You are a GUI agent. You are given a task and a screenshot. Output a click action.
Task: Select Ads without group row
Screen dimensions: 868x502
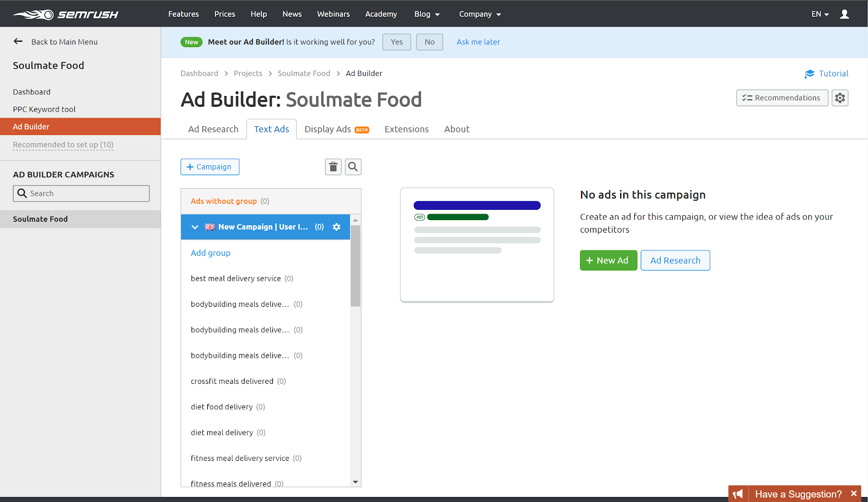click(271, 201)
